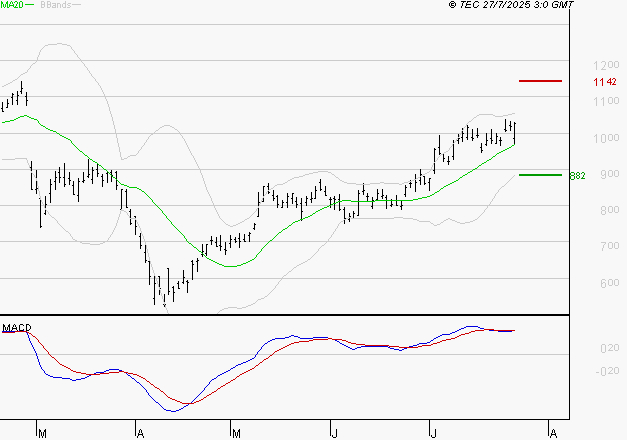The height and width of the screenshot is (440, 627).
Task: Click the green support line marker
Action: pos(540,175)
